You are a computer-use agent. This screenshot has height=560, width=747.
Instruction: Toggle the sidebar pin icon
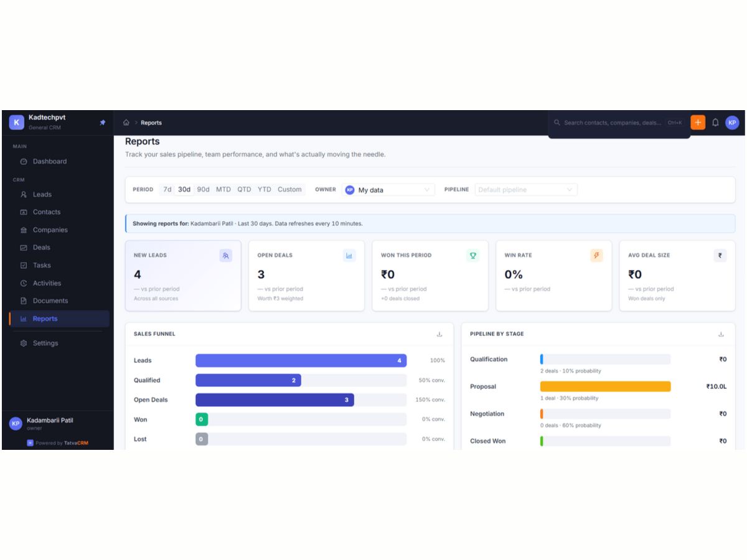click(103, 123)
